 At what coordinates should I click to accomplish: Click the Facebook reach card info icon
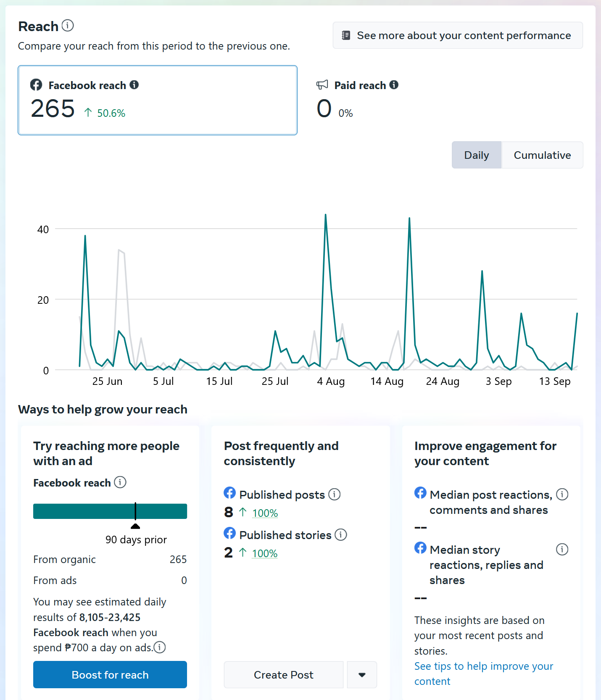click(x=134, y=85)
